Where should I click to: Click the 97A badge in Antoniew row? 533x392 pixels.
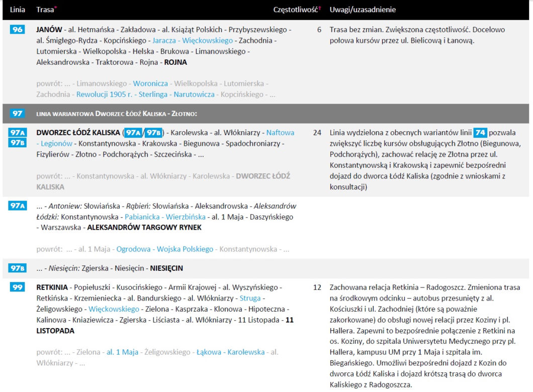pyautogui.click(x=17, y=206)
